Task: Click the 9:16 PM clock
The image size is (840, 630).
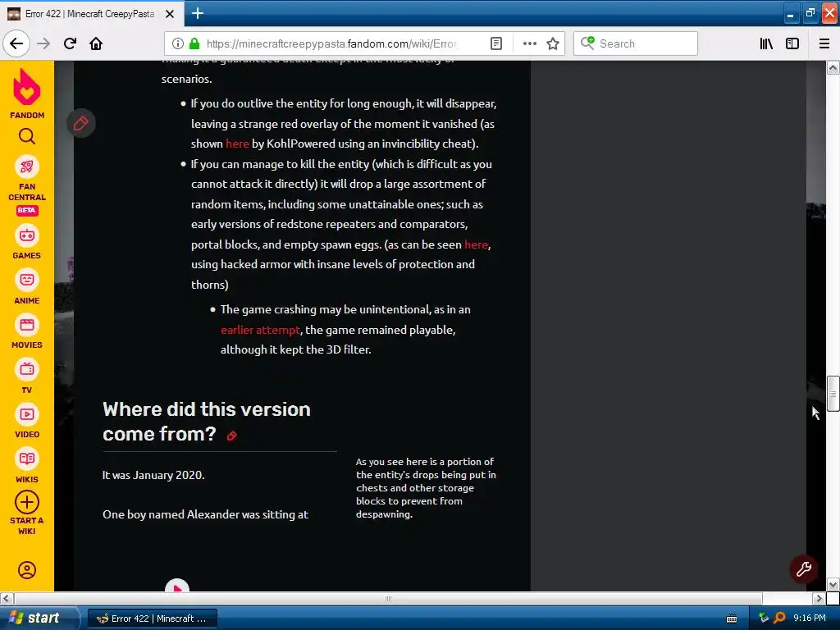Action: [x=810, y=619]
